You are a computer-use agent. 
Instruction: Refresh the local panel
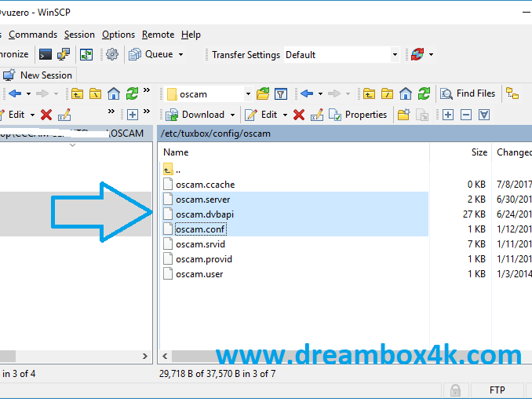tap(132, 93)
